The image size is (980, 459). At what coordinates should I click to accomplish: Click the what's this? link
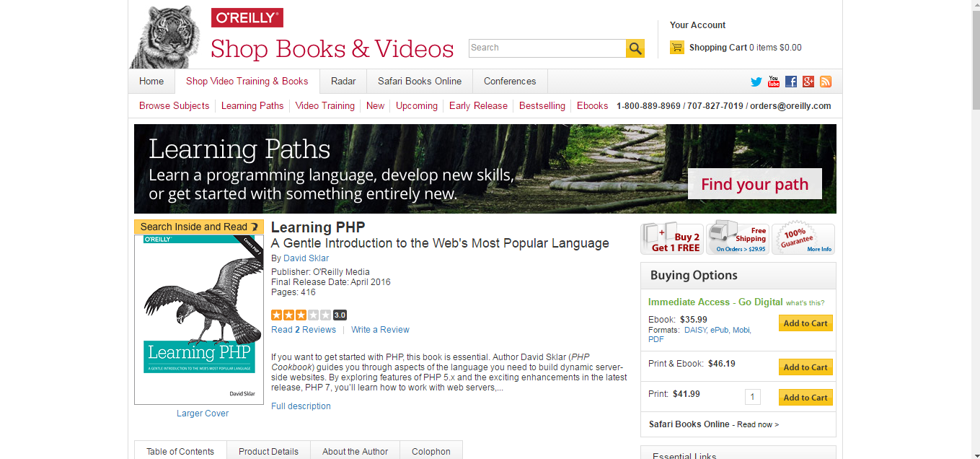coord(805,303)
